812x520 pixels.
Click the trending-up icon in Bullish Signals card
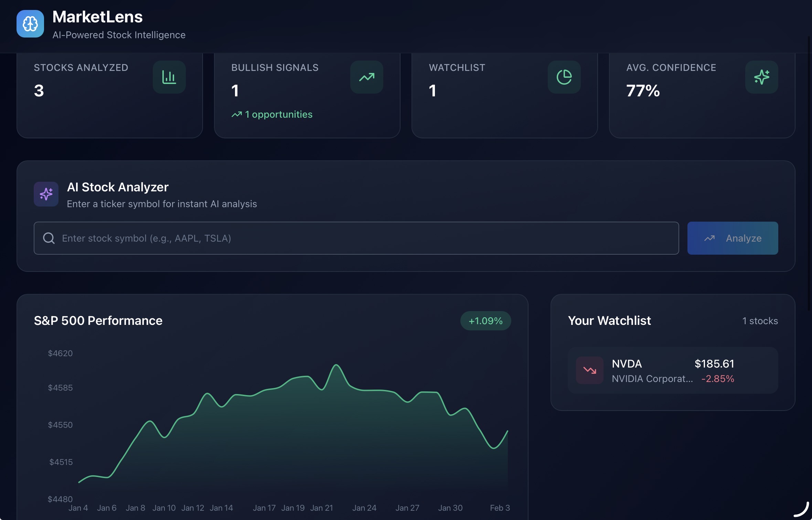366,77
